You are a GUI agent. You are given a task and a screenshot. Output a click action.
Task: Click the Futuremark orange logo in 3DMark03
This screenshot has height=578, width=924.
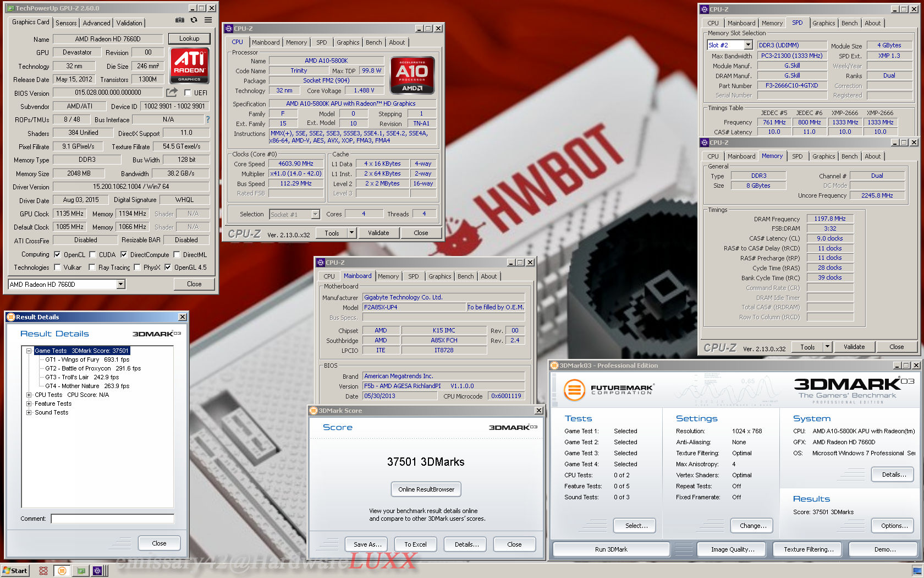coord(574,390)
